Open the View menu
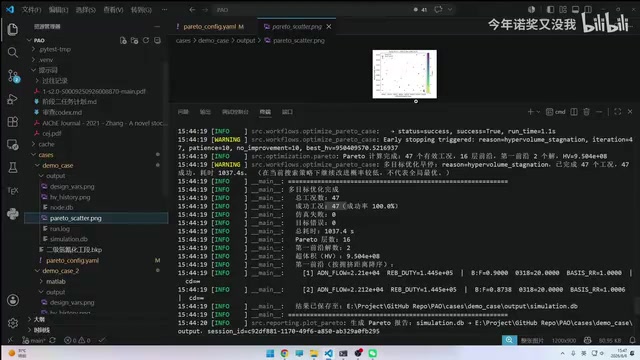This screenshot has height=360, width=640. click(113, 9)
